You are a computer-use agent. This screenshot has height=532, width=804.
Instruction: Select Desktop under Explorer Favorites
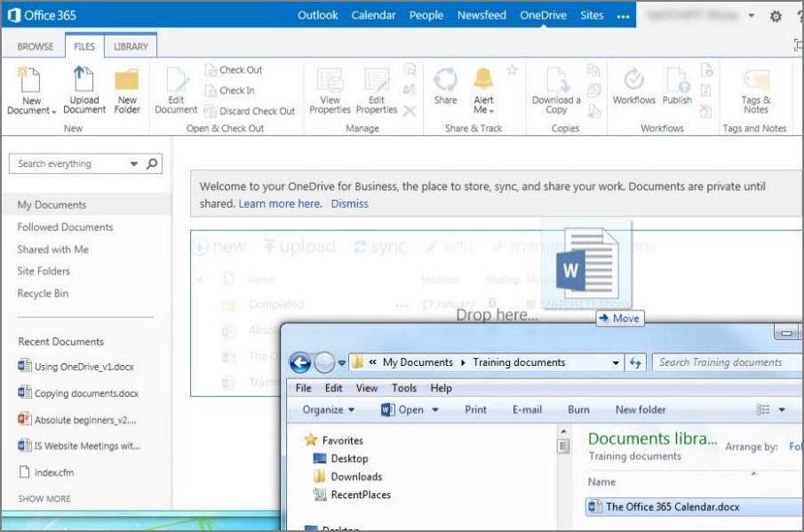(x=340, y=458)
